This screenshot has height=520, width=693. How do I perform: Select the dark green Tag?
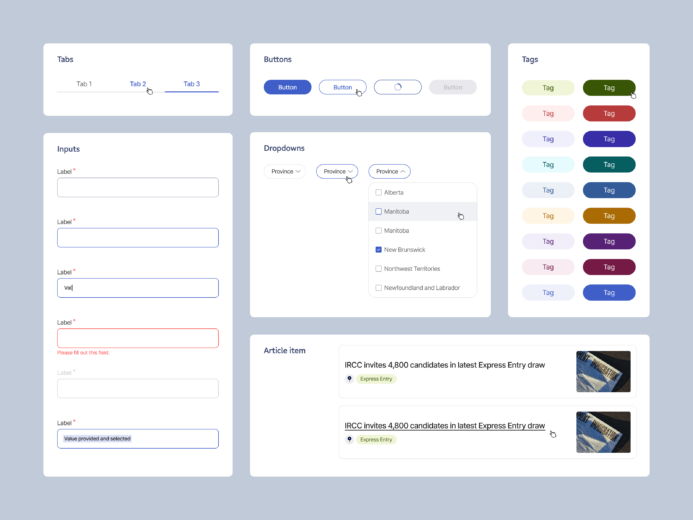click(608, 87)
